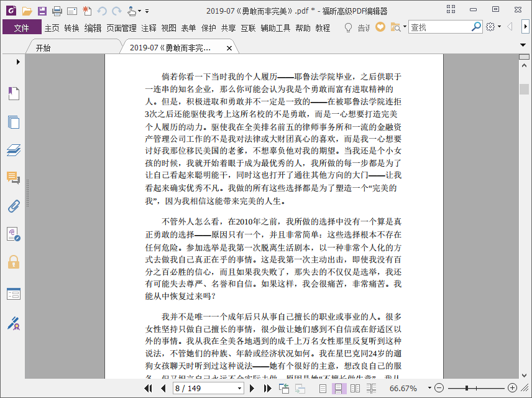The image size is (532, 398).
Task: Open the certificate pen panel in the sidebar
Action: pyautogui.click(x=14, y=323)
